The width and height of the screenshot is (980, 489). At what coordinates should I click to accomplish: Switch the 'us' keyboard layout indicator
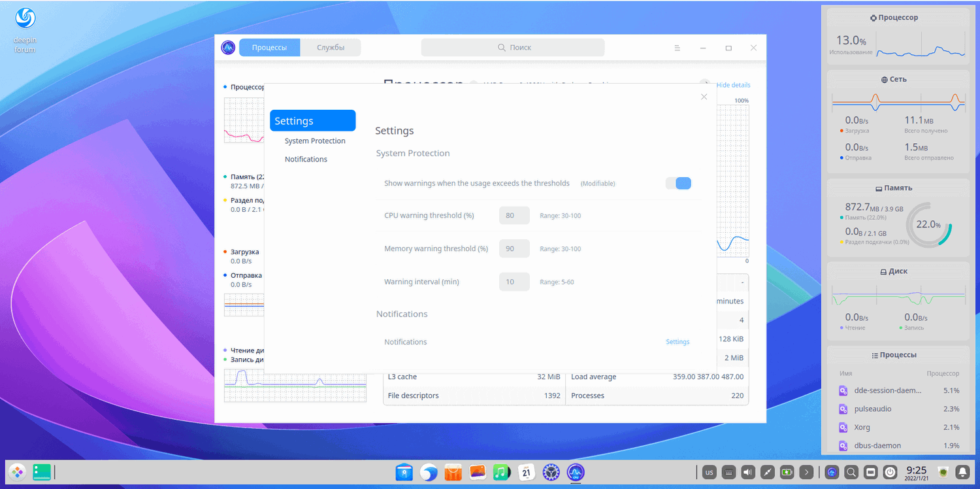[x=709, y=471]
